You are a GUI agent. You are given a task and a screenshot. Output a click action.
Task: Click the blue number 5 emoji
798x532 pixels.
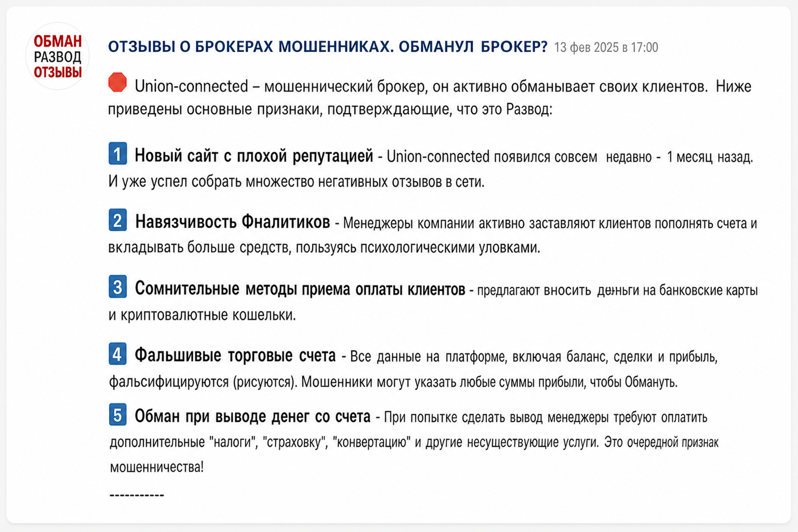pos(117,415)
